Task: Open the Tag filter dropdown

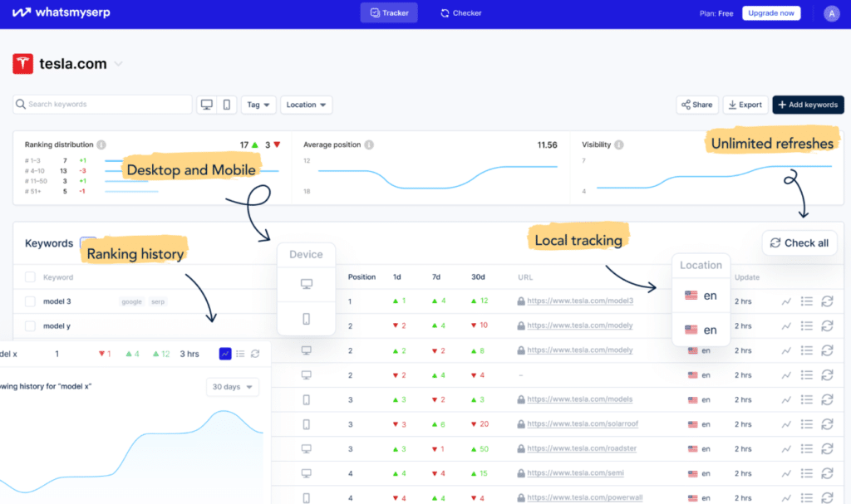Action: 258,105
